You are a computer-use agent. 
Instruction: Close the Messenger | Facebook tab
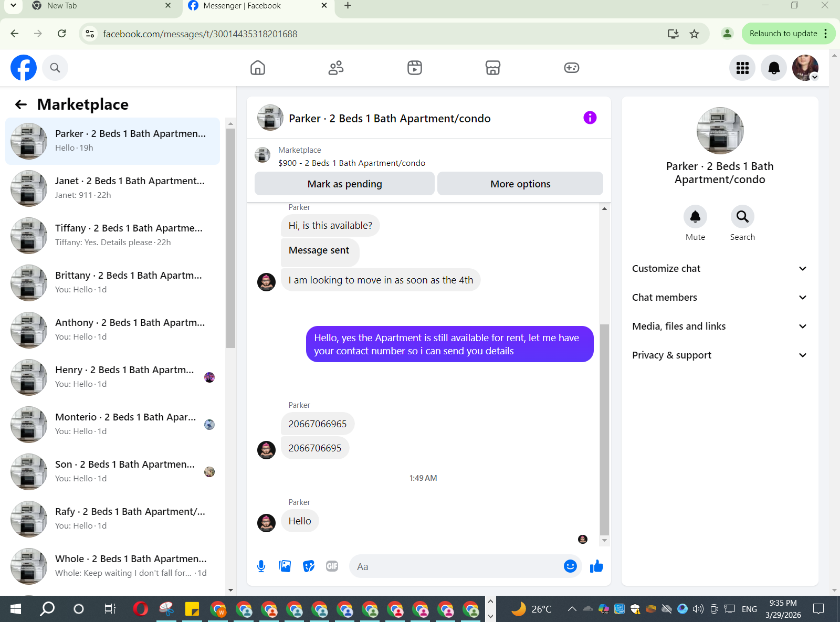324,6
